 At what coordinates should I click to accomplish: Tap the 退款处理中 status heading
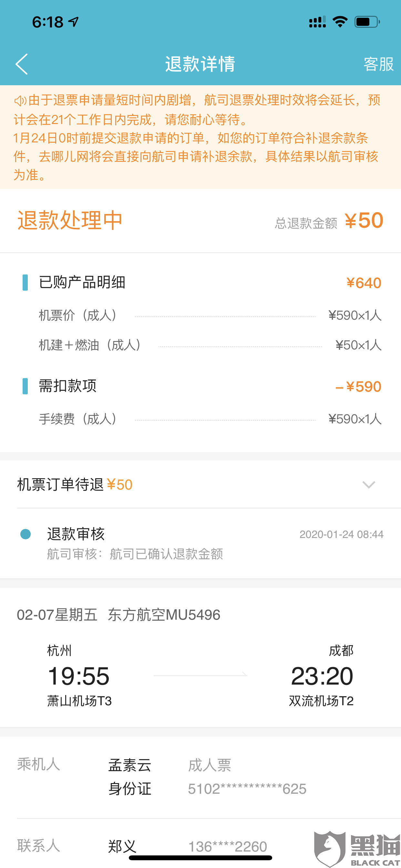70,221
